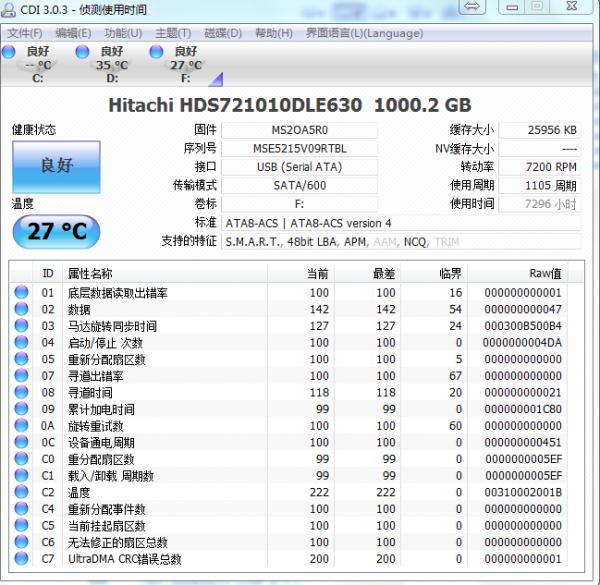Open the 文件(F) menu
This screenshot has height=585, width=600.
pos(26,33)
